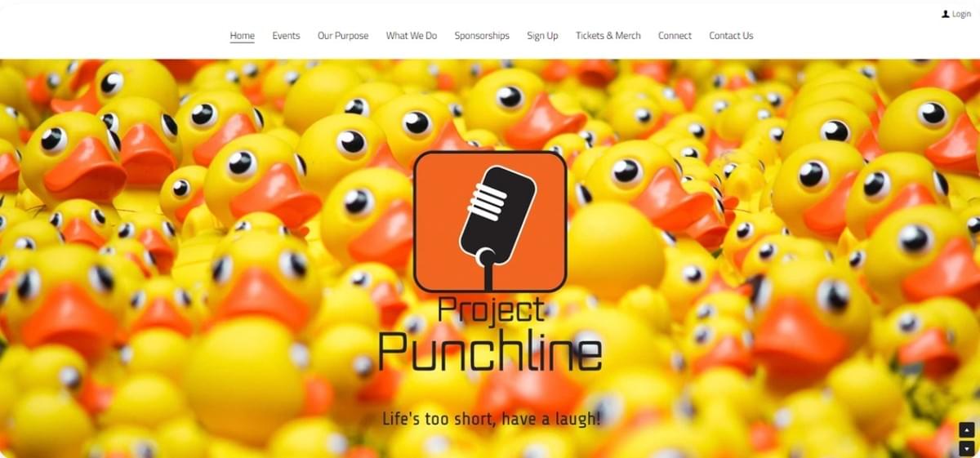Open the What We Do menu
Viewport: 980px width, 458px height.
pyautogui.click(x=412, y=36)
